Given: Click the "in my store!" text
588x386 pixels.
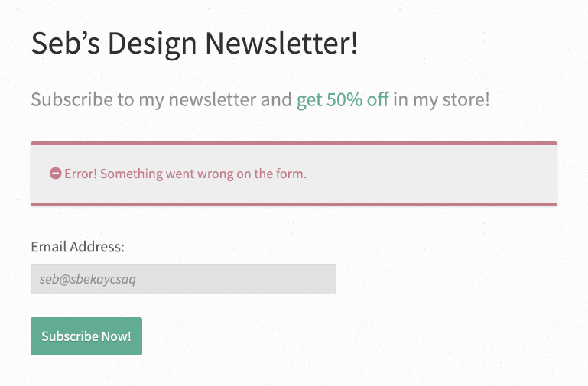Looking at the screenshot, I should click(441, 99).
